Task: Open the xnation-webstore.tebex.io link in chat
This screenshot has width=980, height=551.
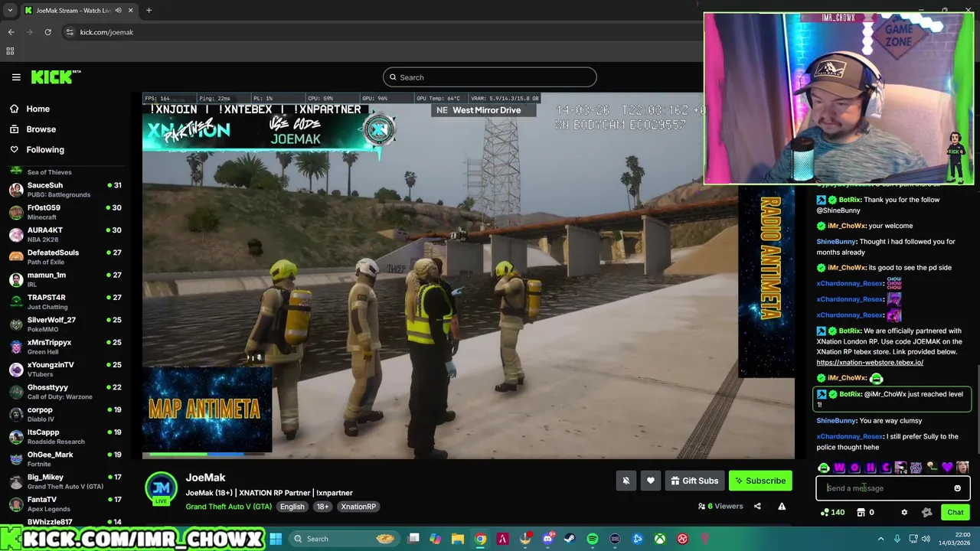Action: [x=870, y=362]
